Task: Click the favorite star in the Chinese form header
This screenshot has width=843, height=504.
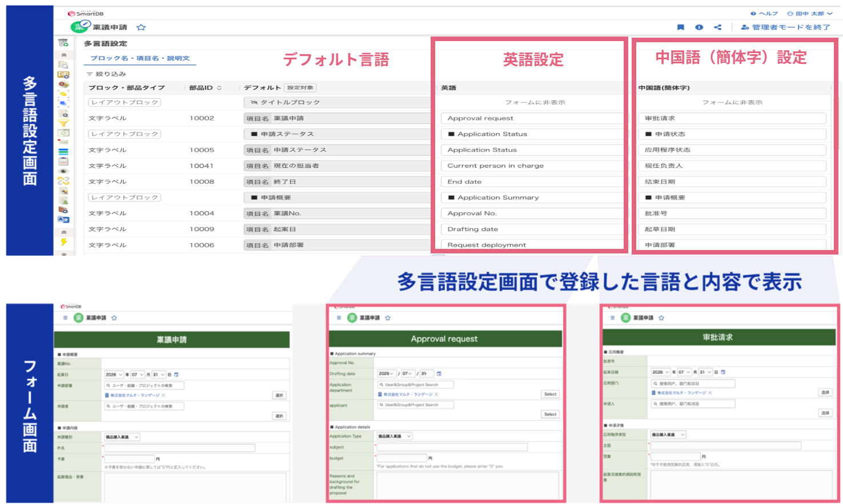Action: [x=661, y=318]
